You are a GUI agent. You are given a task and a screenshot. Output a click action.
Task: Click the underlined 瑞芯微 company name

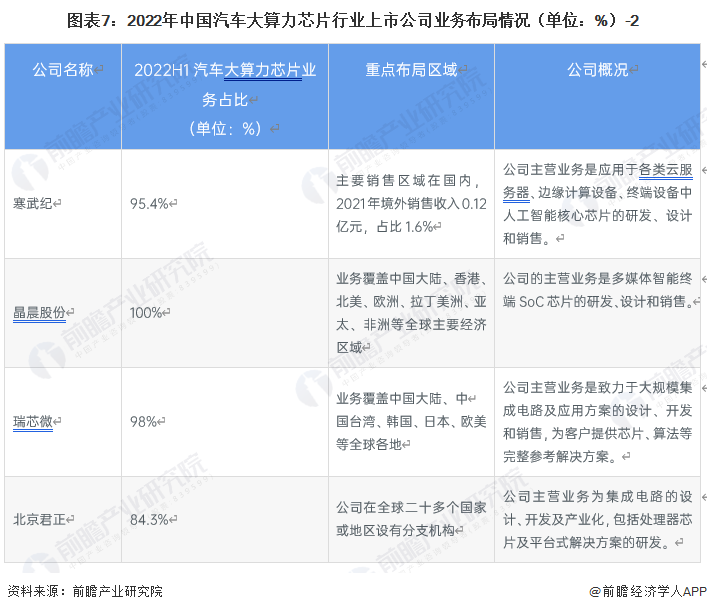pos(32,422)
